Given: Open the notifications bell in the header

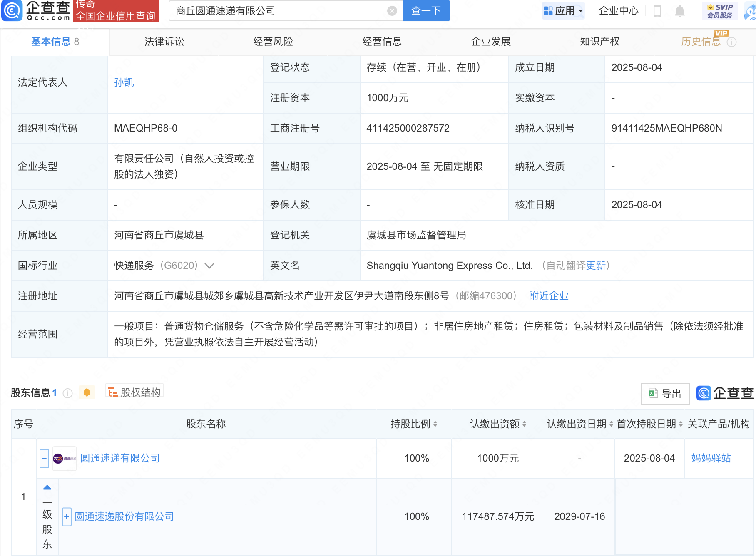Looking at the screenshot, I should pos(679,11).
